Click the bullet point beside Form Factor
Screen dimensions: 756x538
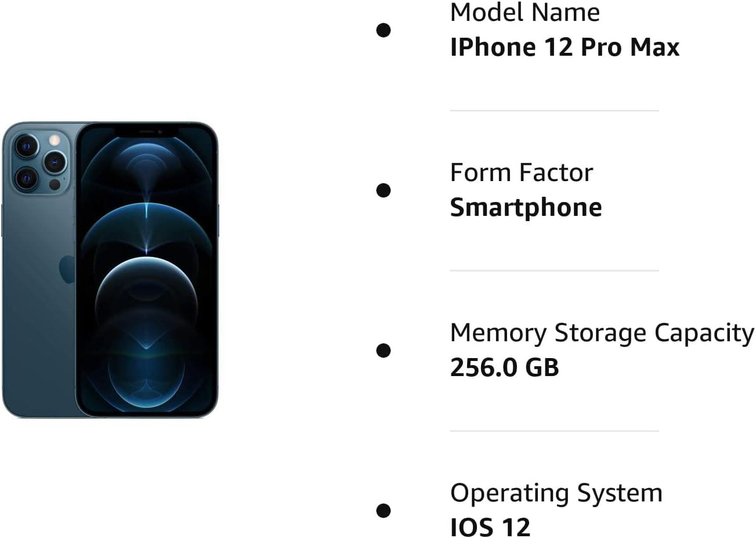click(x=383, y=190)
